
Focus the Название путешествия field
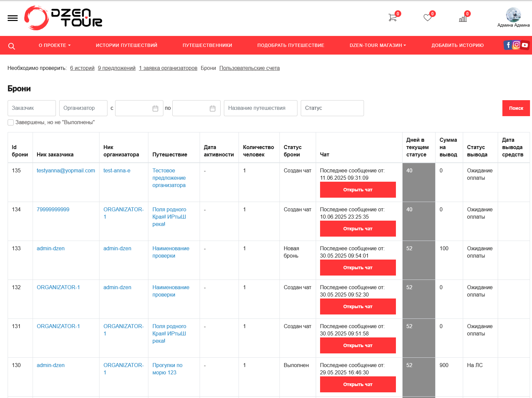click(261, 108)
